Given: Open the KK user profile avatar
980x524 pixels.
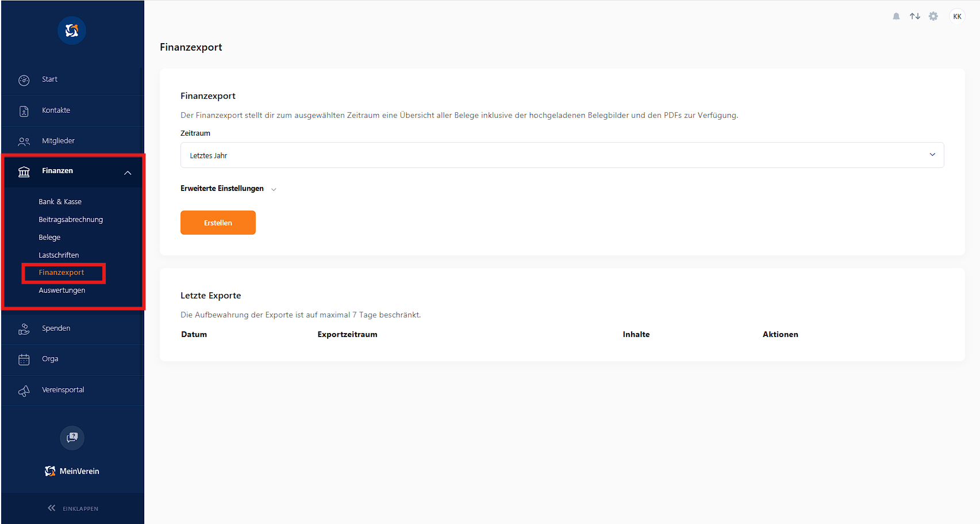Looking at the screenshot, I should [957, 16].
